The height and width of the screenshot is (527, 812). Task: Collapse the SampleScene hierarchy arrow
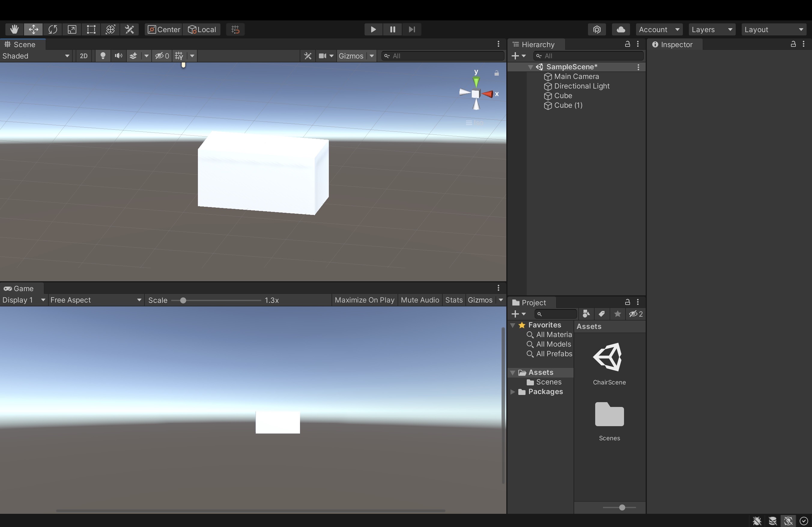(530, 67)
